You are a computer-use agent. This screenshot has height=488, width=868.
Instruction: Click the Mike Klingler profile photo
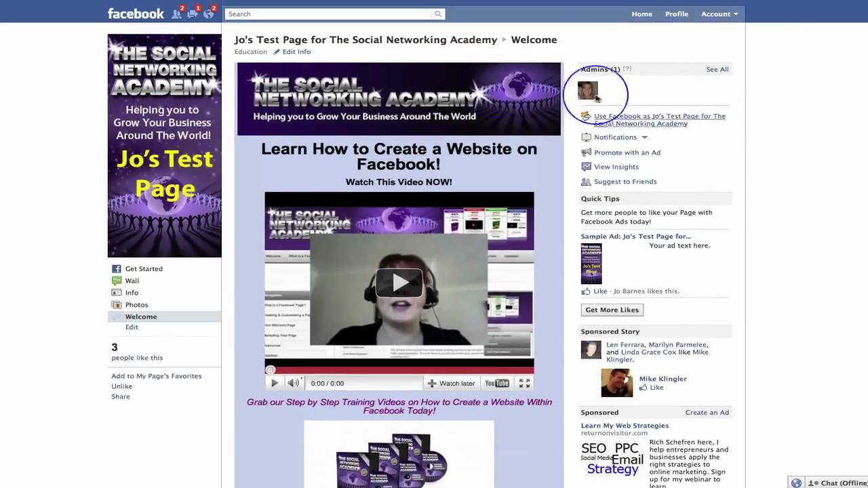pos(616,382)
